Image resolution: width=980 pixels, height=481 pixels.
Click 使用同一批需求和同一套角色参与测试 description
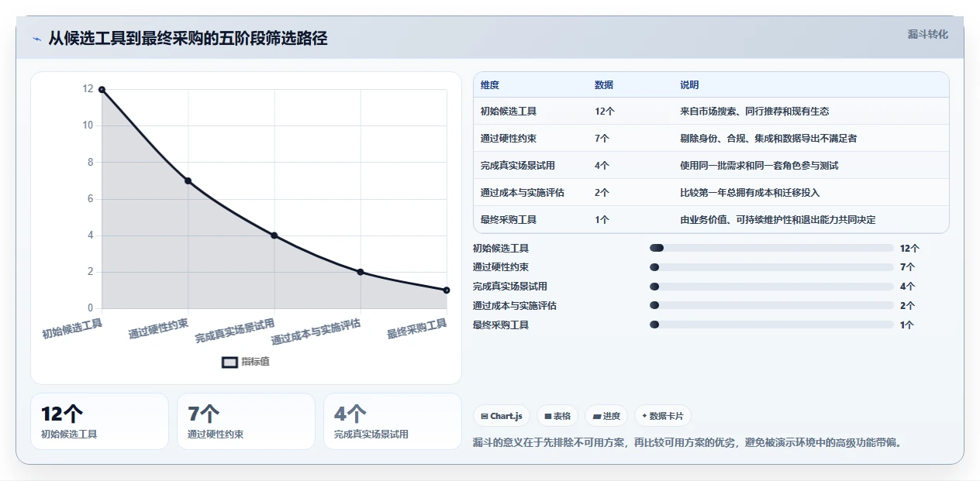pyautogui.click(x=759, y=166)
